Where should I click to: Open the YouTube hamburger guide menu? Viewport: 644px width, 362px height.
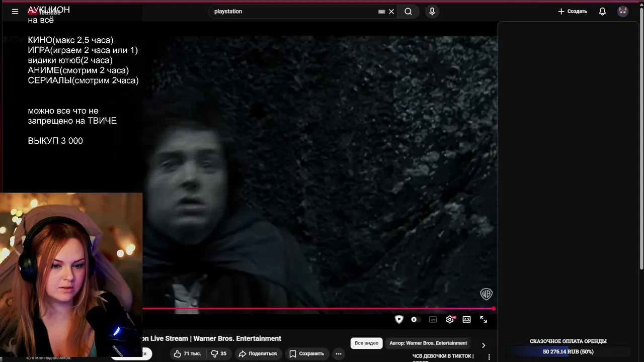[x=15, y=11]
